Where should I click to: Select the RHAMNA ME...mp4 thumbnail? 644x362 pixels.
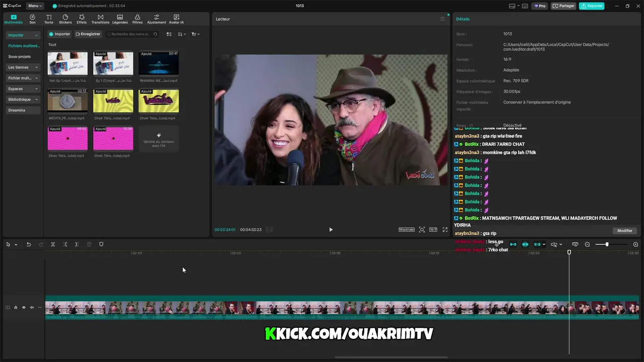click(158, 63)
